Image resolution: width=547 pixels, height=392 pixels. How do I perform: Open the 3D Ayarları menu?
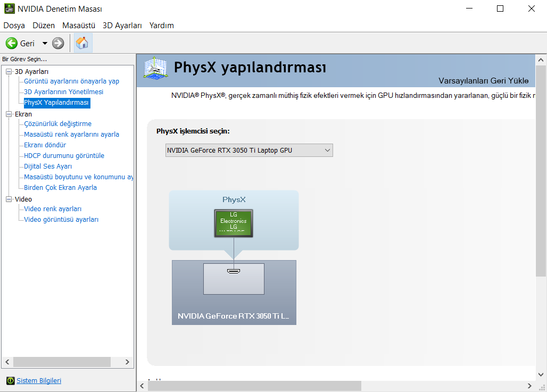122,26
